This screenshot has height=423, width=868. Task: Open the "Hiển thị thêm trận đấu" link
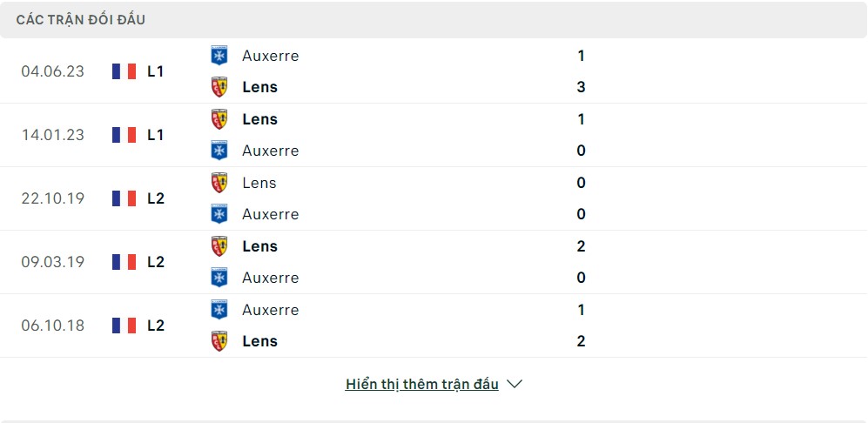[x=421, y=384]
